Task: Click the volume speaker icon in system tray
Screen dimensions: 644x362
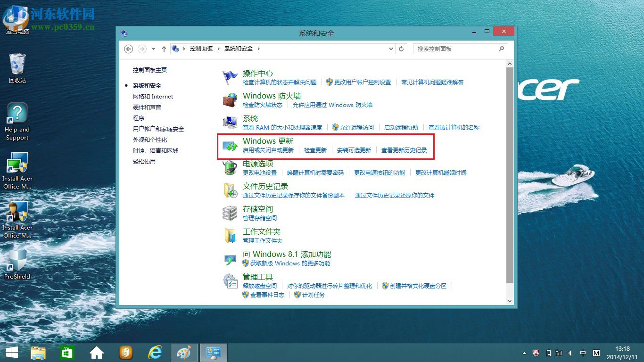Action: tap(570, 353)
